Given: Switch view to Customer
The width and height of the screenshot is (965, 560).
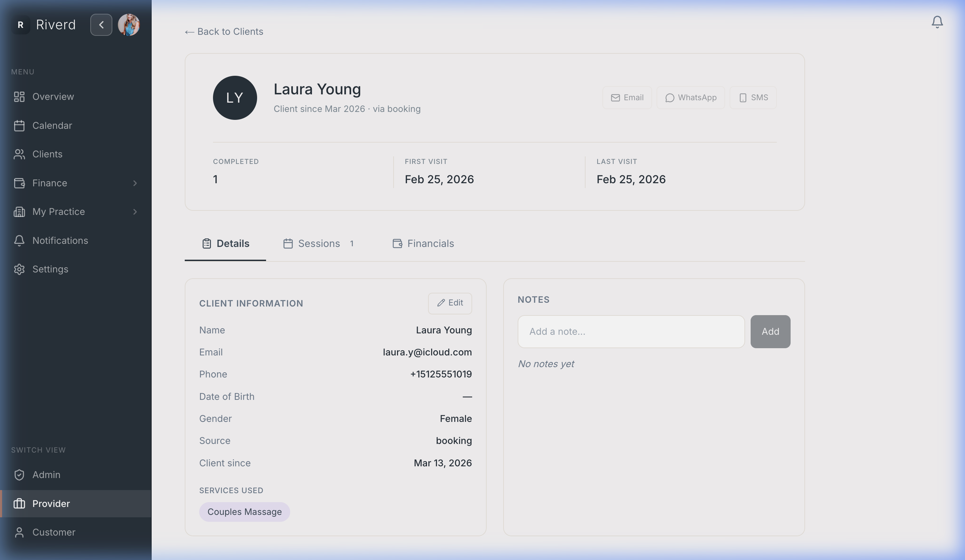Looking at the screenshot, I should 54,532.
